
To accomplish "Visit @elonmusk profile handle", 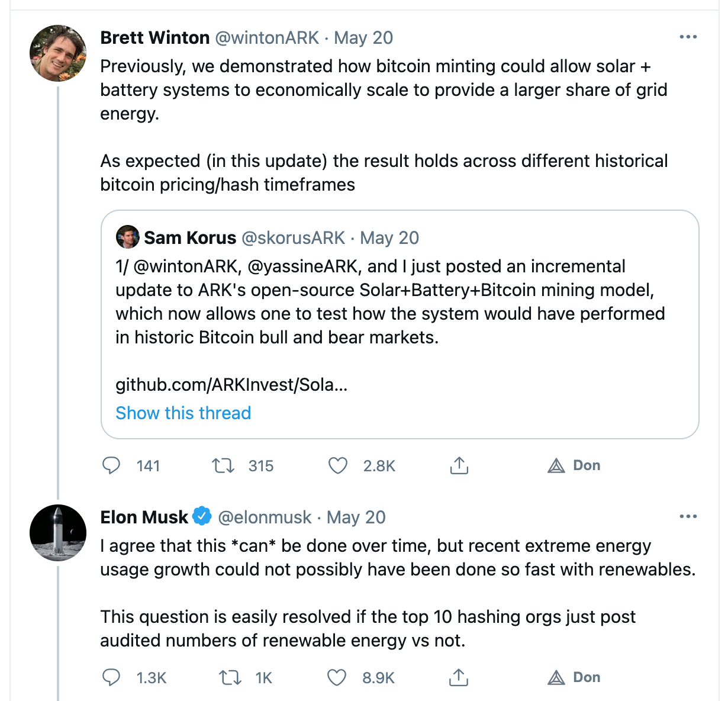I will 265,517.
